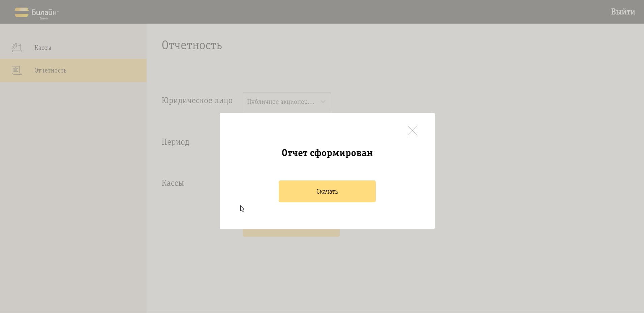Open Кассы in the sidebar

73,48
